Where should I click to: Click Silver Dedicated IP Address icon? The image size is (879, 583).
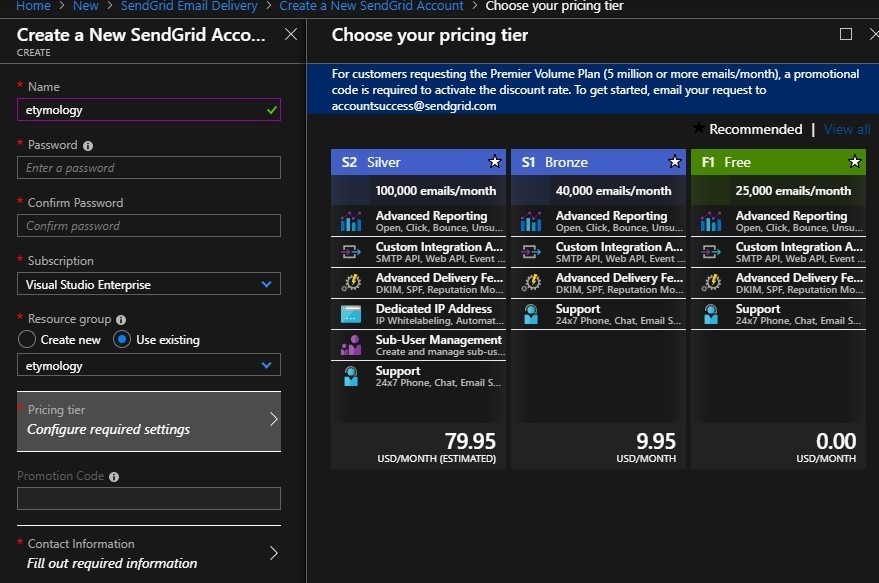351,314
